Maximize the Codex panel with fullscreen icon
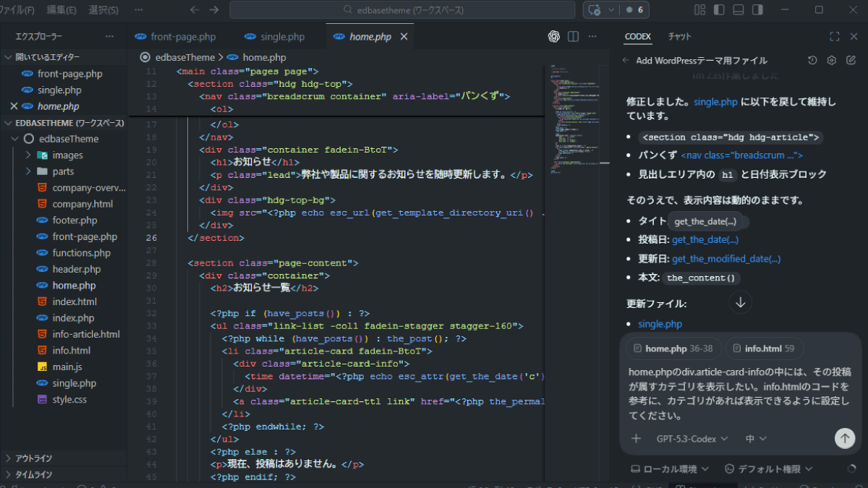The image size is (868, 488). (834, 37)
